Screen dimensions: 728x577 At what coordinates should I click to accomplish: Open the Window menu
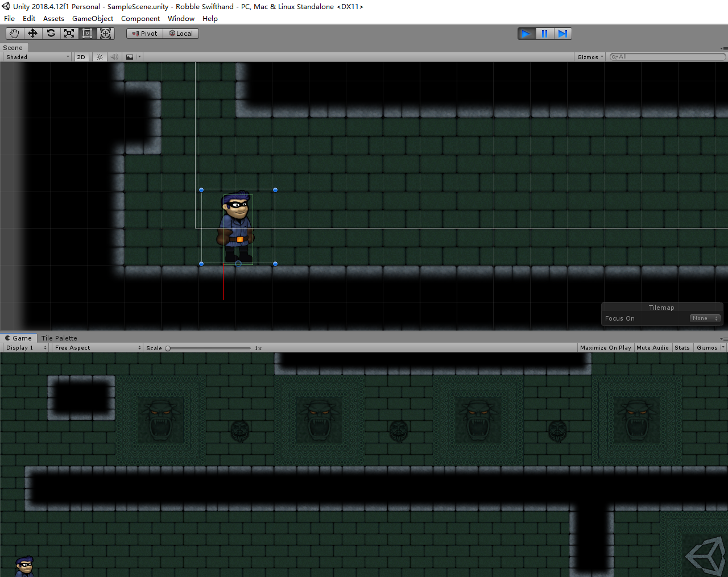pos(181,19)
